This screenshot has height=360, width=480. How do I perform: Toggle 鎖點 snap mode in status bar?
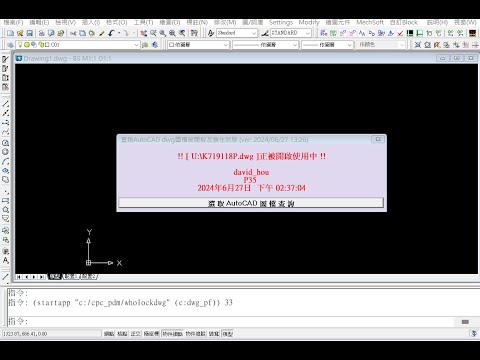pyautogui.click(x=109, y=334)
